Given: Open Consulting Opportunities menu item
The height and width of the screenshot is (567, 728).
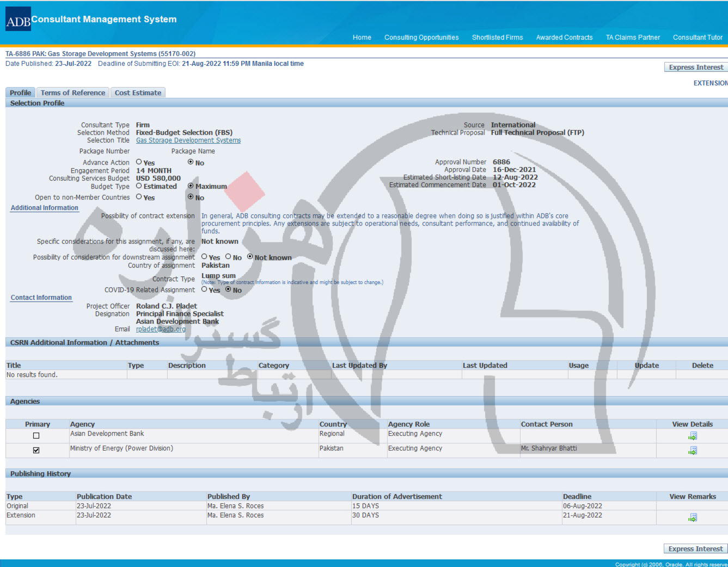Looking at the screenshot, I should (421, 38).
